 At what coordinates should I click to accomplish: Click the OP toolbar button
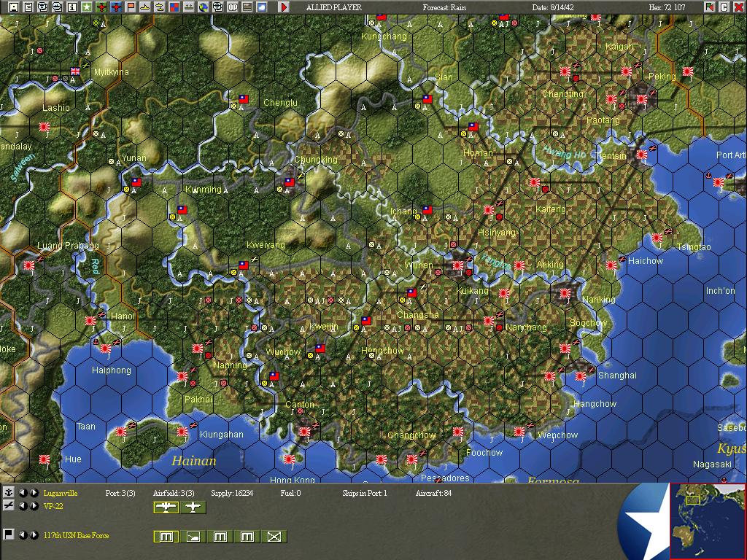(233, 7)
